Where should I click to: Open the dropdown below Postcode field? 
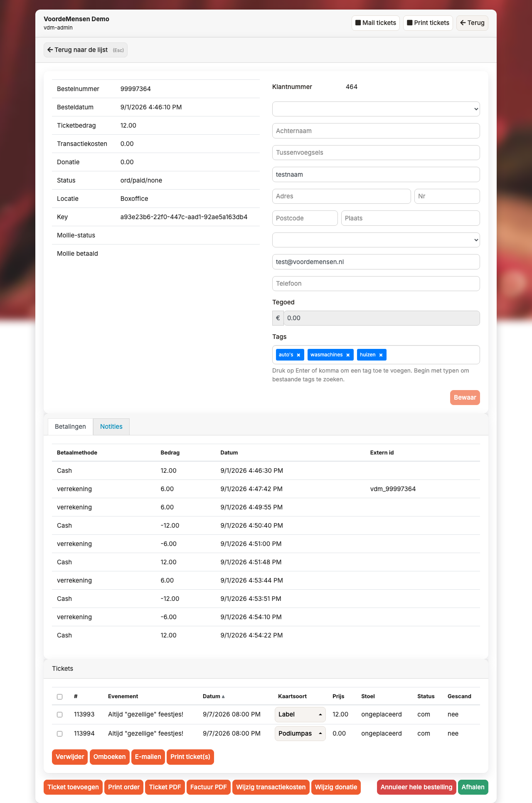click(x=376, y=240)
